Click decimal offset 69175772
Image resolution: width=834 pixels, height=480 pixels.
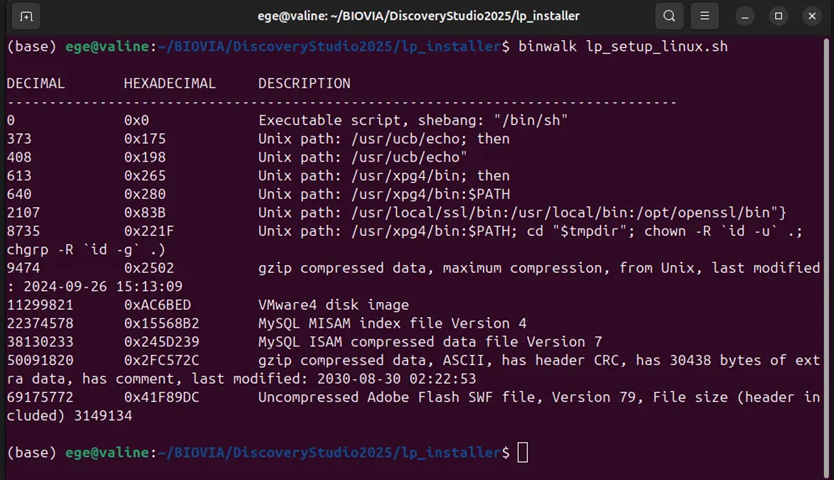click(40, 398)
